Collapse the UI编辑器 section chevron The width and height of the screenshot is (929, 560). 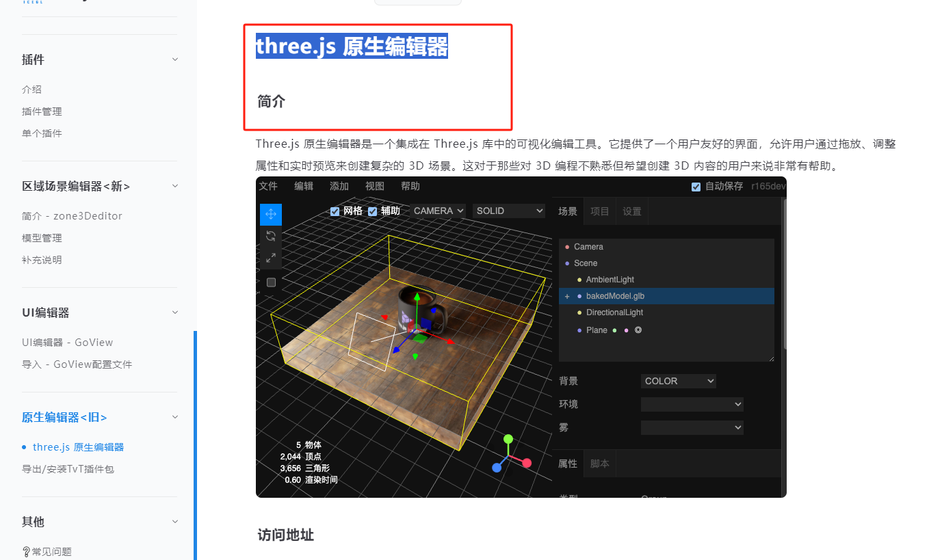coord(175,312)
